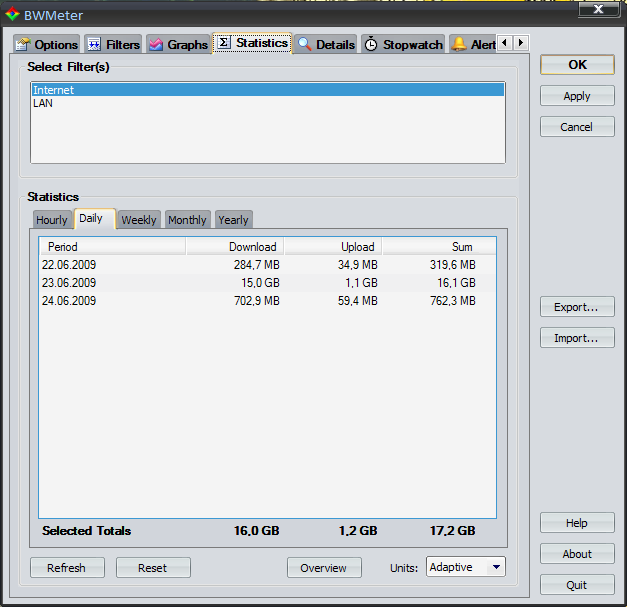Click the Alerts bell icon
Viewport: 627px width, 607px height.
click(x=459, y=44)
